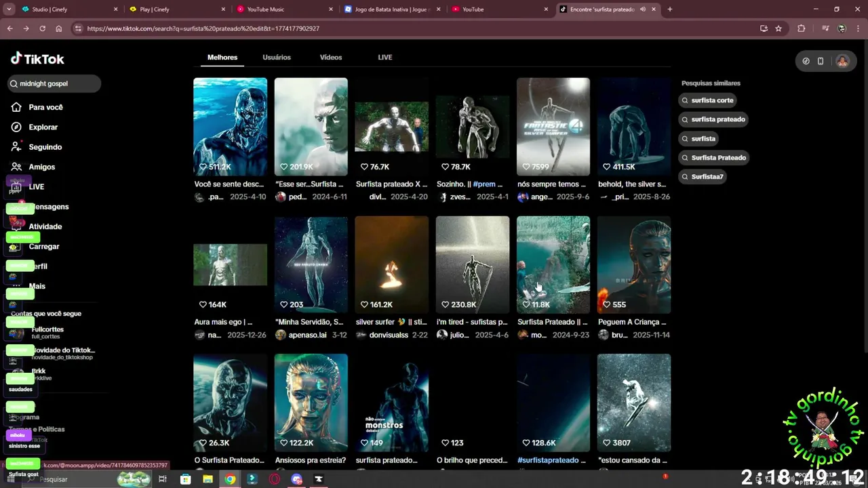Screen dimensions: 868x488
Task: Go to the Seguindo section
Action: 37,146
